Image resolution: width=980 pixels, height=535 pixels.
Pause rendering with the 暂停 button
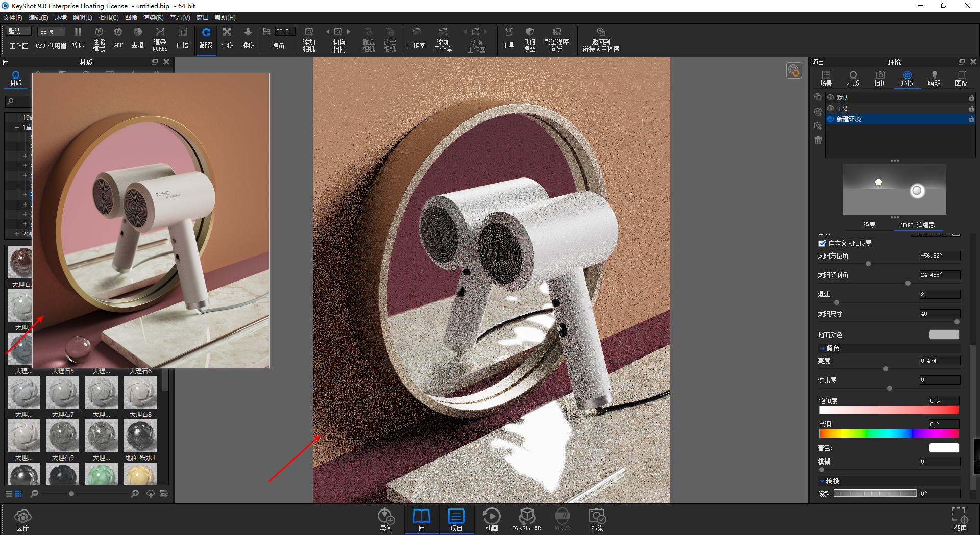78,38
